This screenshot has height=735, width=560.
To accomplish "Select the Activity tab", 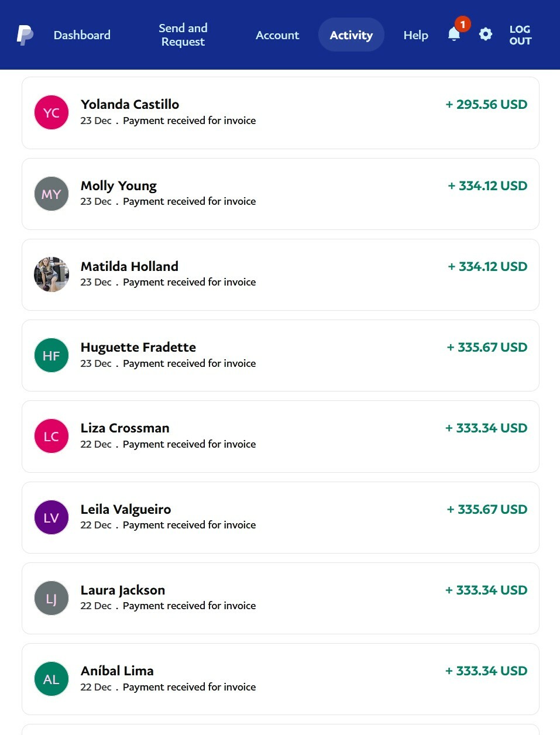I will [351, 35].
